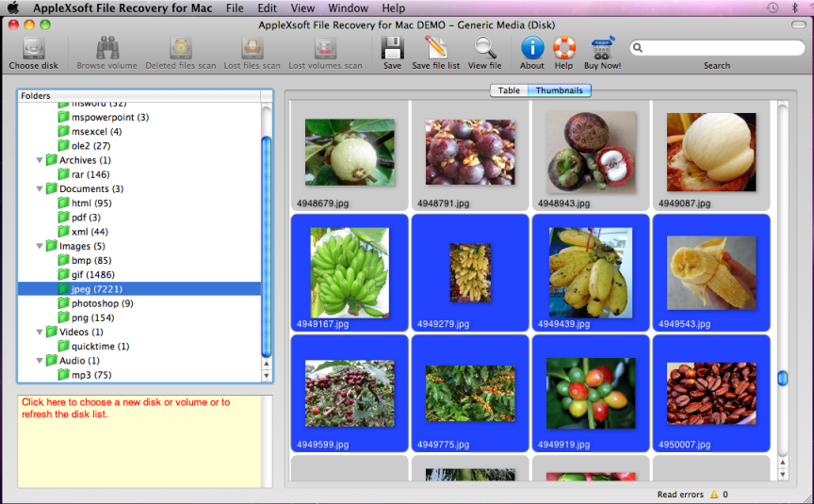Collapse the Audio folder
Screen dimensions: 814x504
[40, 360]
